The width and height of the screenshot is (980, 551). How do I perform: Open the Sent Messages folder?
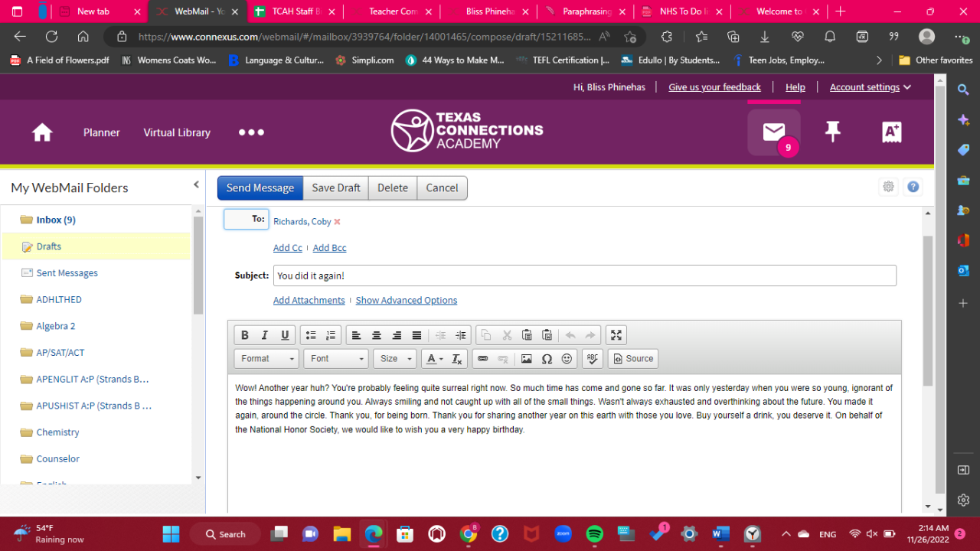67,273
